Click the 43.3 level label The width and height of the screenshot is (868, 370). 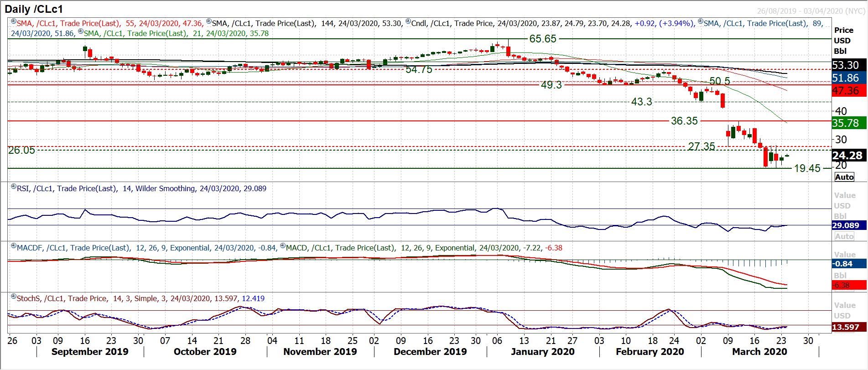pos(641,102)
